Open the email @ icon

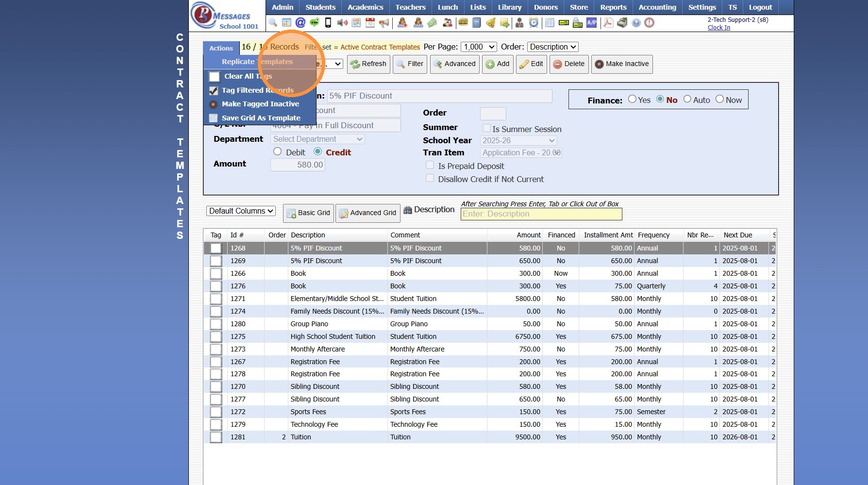[x=300, y=23]
